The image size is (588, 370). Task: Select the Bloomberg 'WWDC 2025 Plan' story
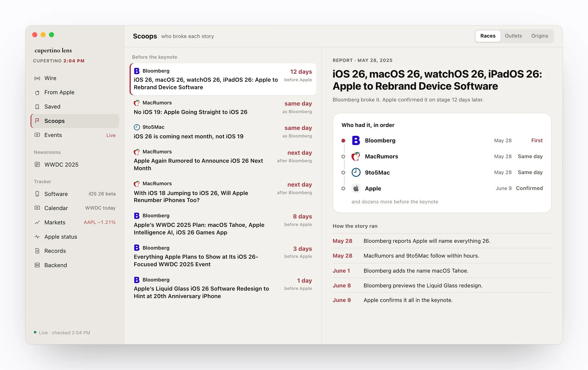(223, 224)
